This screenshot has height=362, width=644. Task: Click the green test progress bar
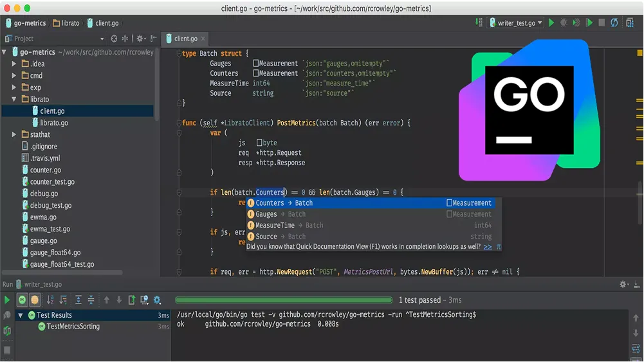283,300
